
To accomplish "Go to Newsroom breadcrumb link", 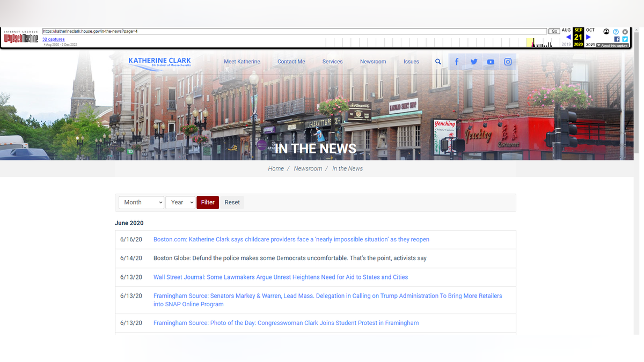I will pos(308,168).
